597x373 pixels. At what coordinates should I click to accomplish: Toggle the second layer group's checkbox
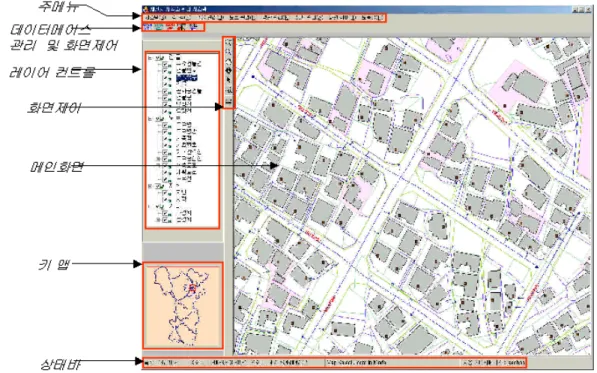pyautogui.click(x=158, y=118)
